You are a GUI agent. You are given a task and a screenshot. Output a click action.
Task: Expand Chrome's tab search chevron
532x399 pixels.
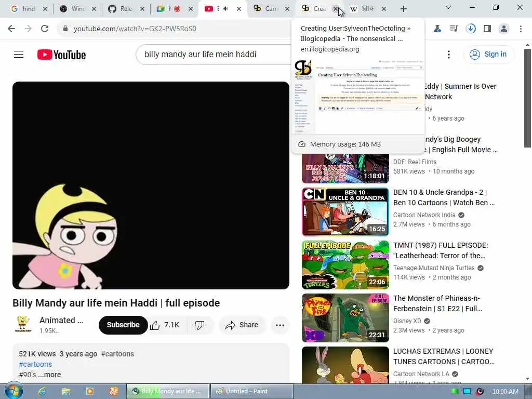point(448,7)
